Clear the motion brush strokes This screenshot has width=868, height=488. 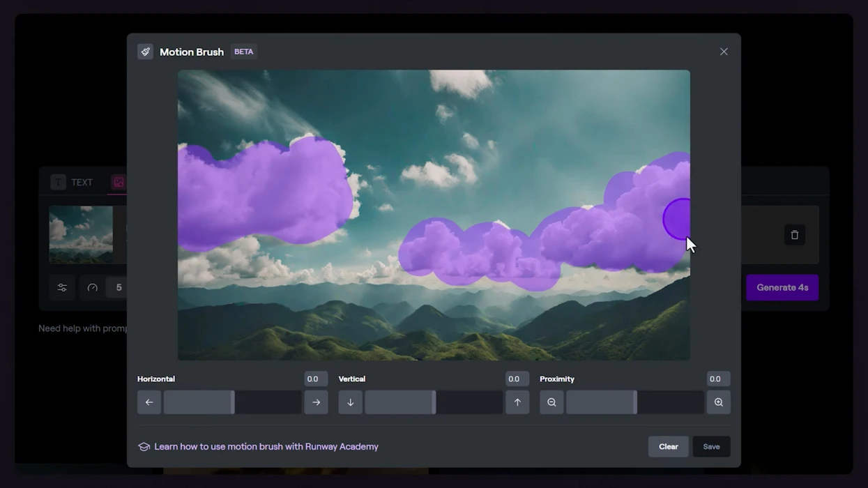click(x=668, y=447)
